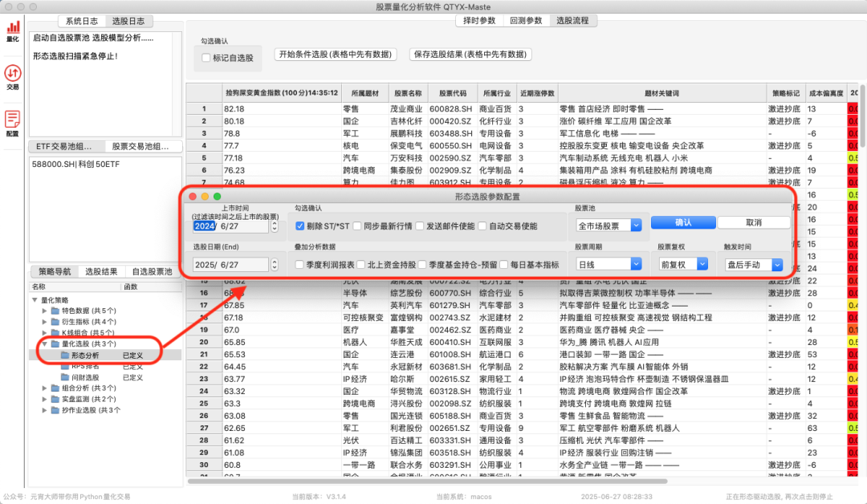The width and height of the screenshot is (867, 504).
Task: Confirm the dialog with 确认 button
Action: [683, 222]
